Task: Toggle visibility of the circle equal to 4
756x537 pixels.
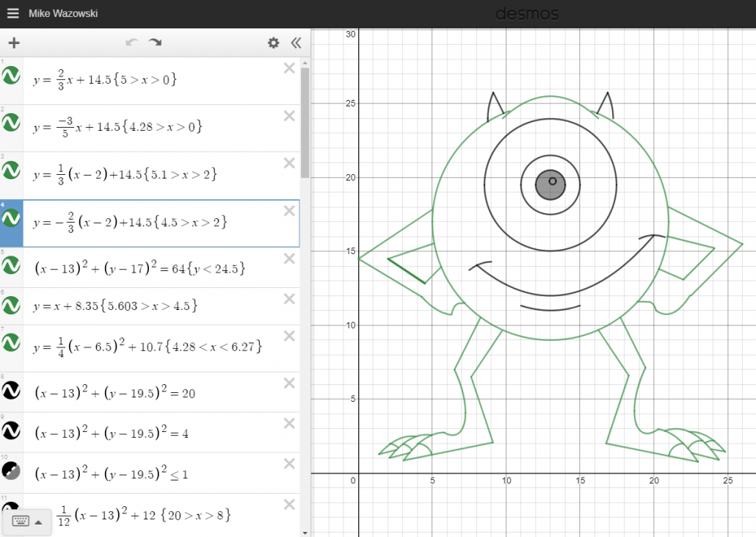Action: pos(11,430)
